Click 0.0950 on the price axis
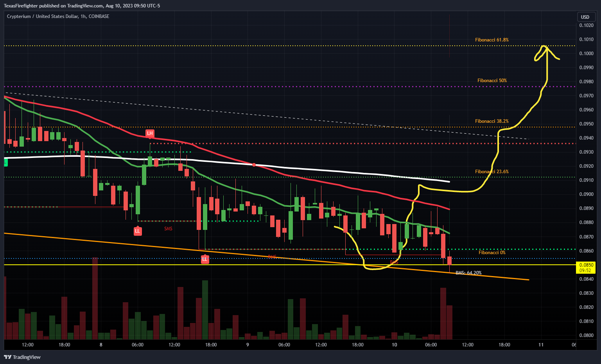601x364 pixels. point(586,124)
